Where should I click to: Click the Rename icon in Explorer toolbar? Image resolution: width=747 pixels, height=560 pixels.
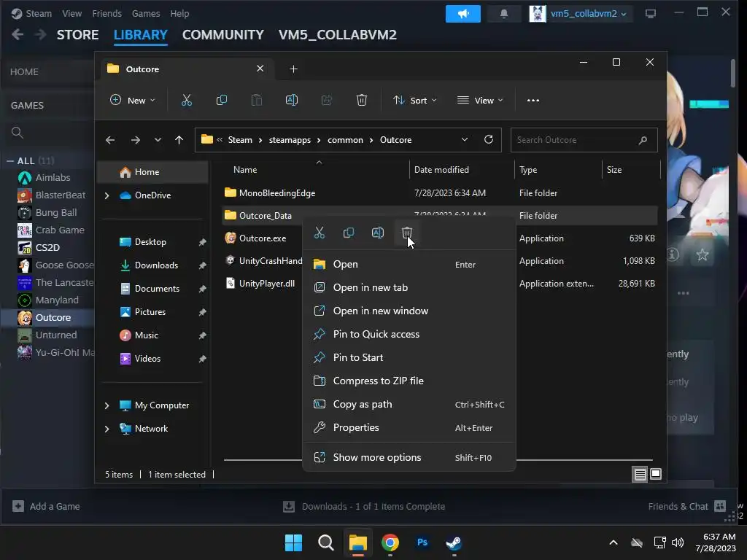click(x=292, y=101)
